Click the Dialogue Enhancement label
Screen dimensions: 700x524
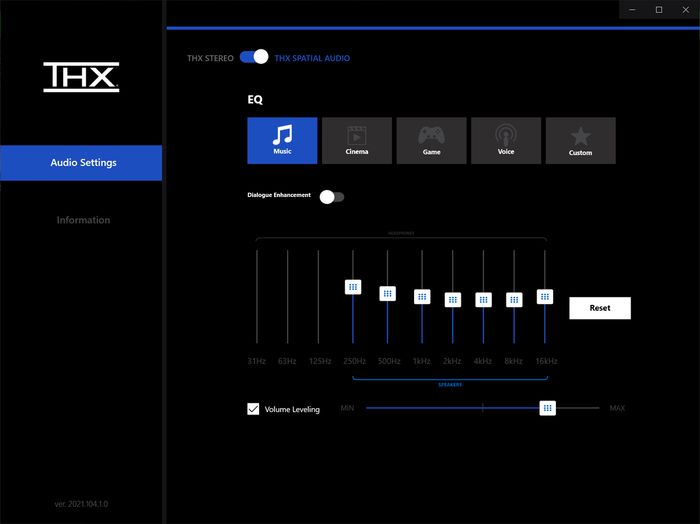coord(279,195)
